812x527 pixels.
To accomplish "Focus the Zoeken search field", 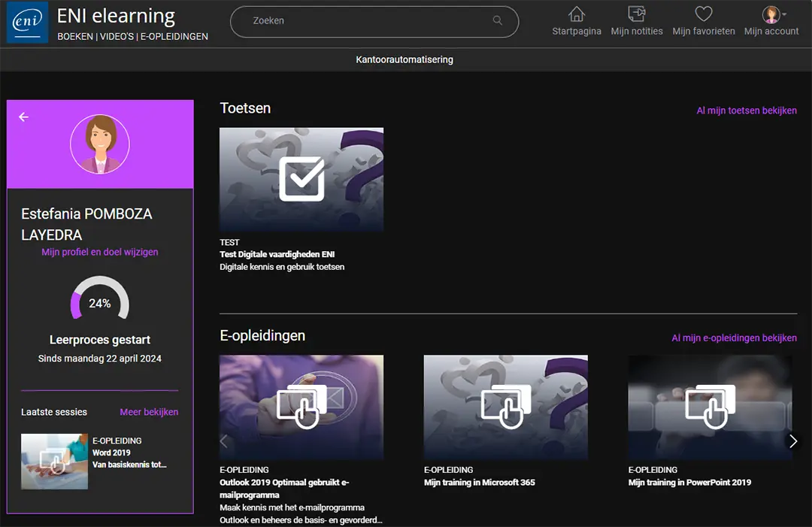I will pyautogui.click(x=374, y=22).
